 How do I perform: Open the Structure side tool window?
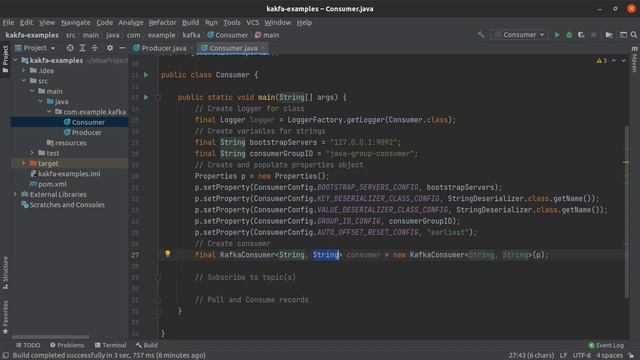[5, 273]
